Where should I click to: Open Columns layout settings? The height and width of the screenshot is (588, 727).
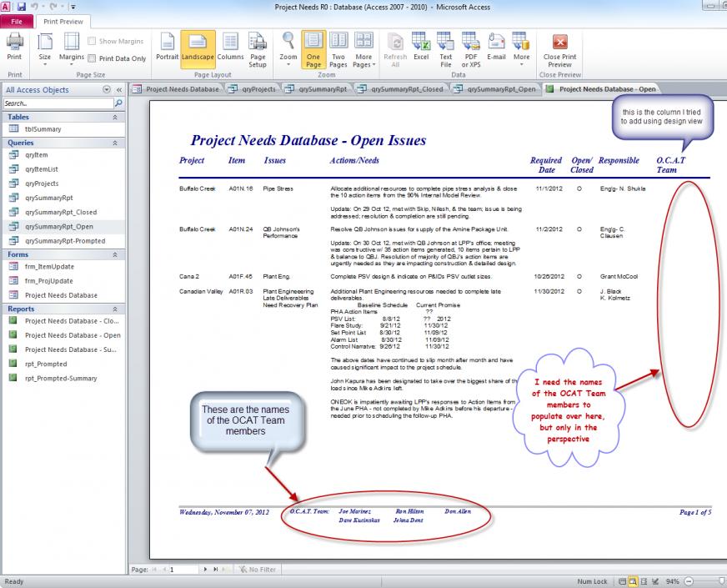[230, 47]
